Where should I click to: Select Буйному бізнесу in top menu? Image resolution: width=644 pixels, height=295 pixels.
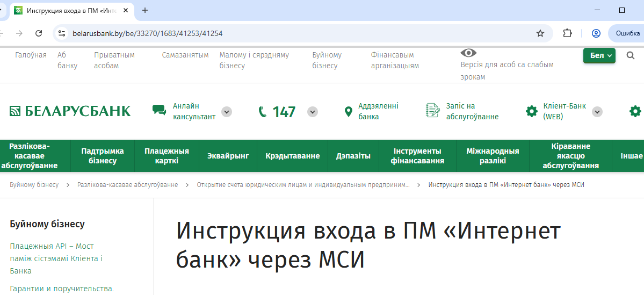point(327,60)
